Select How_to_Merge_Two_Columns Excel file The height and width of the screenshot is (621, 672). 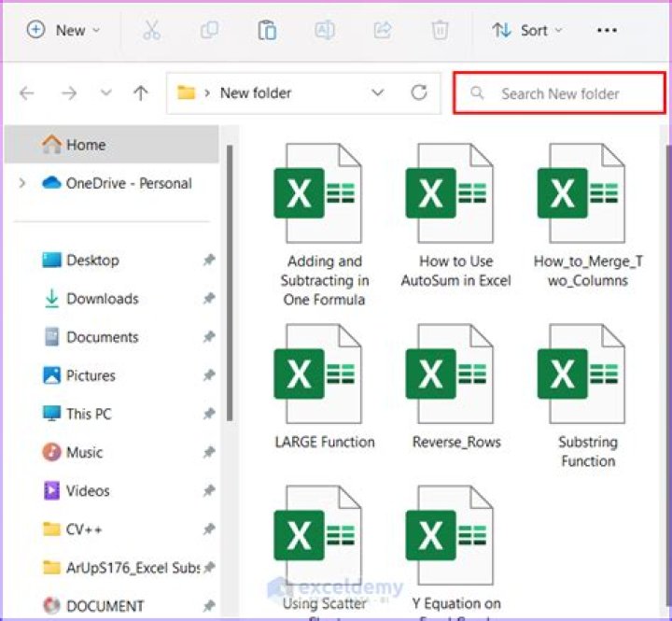coord(588,216)
